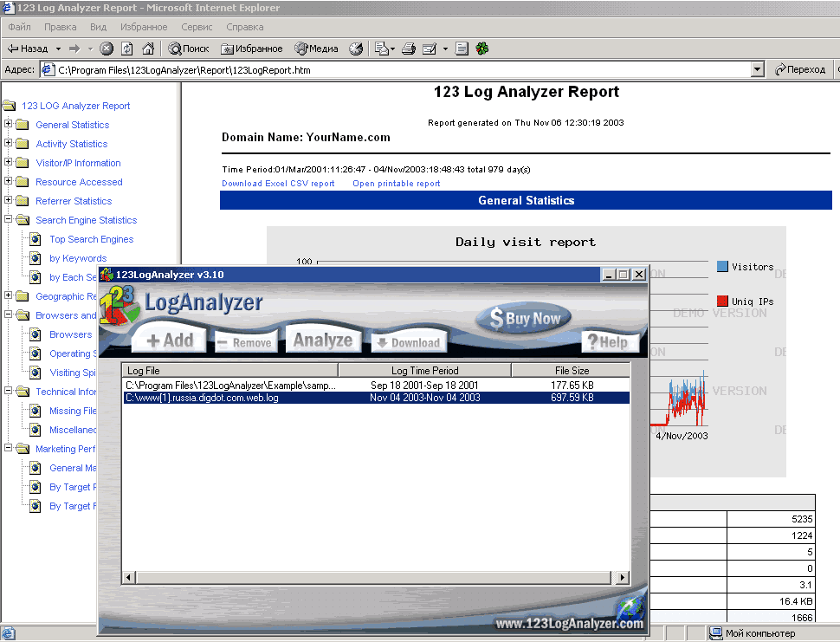
Task: Open the Сервис menu
Action: click(x=197, y=27)
